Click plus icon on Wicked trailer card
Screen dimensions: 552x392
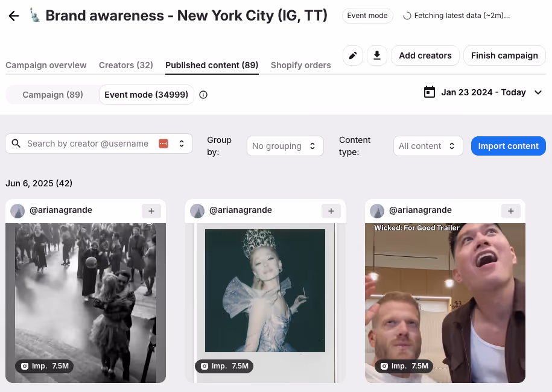511,211
